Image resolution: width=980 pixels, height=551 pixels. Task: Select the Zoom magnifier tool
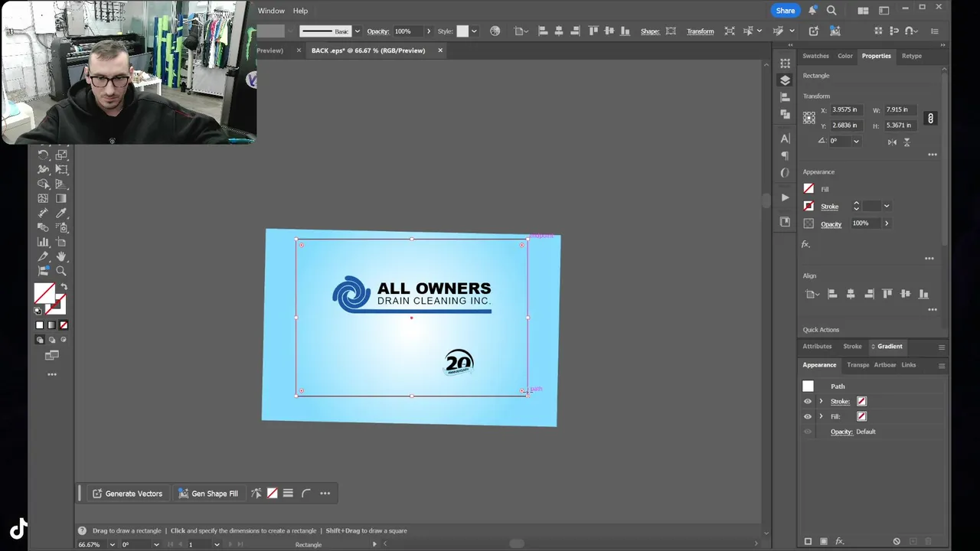coord(61,271)
